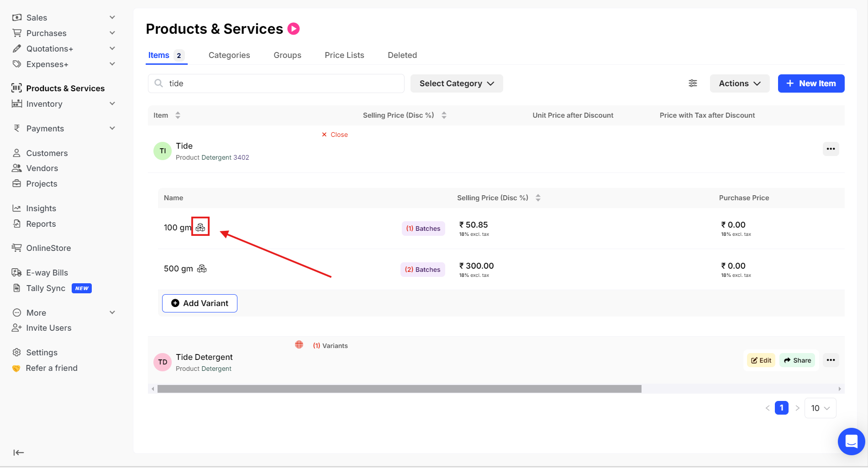Click the globe icon on Tide Detergent
The width and height of the screenshot is (868, 468).
(299, 345)
